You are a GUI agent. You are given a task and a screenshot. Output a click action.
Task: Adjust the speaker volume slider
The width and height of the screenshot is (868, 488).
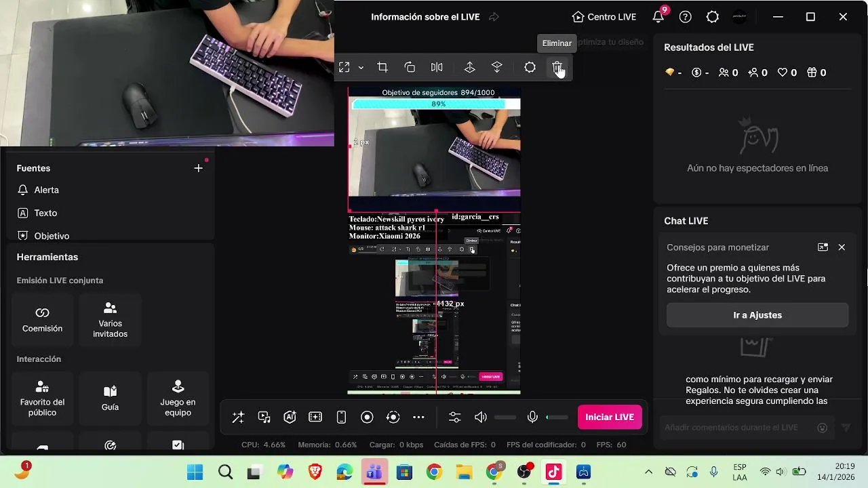tap(505, 418)
